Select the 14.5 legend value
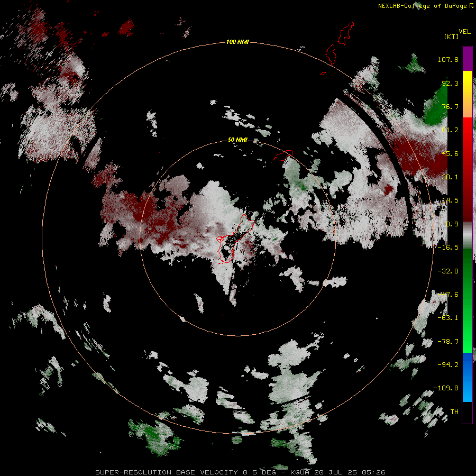Image resolution: width=476 pixels, height=476 pixels. click(x=450, y=200)
